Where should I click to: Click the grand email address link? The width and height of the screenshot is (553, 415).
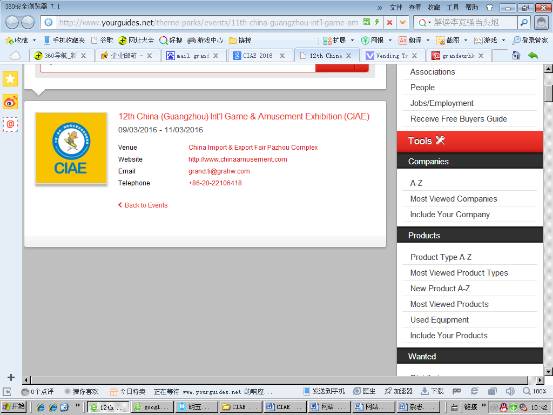[x=219, y=171]
